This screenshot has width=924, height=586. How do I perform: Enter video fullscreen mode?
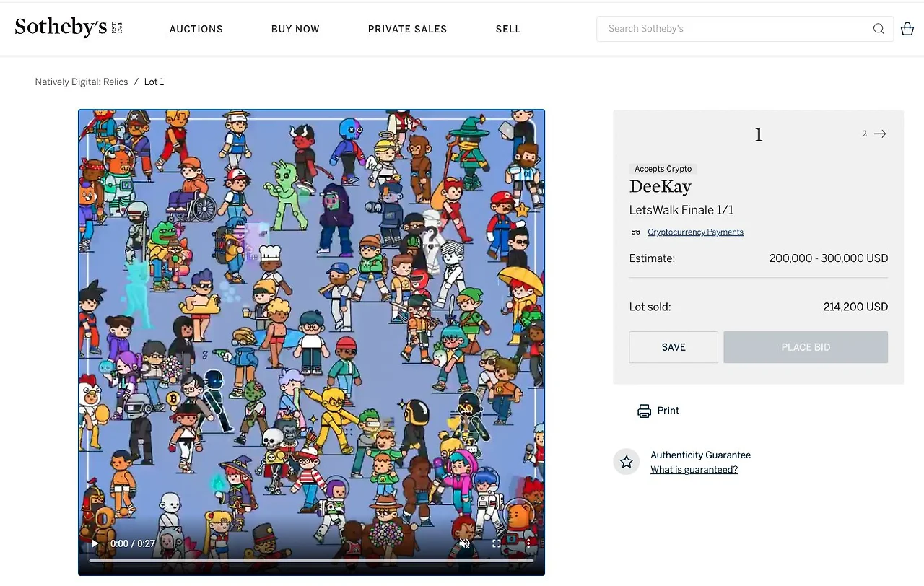point(497,543)
